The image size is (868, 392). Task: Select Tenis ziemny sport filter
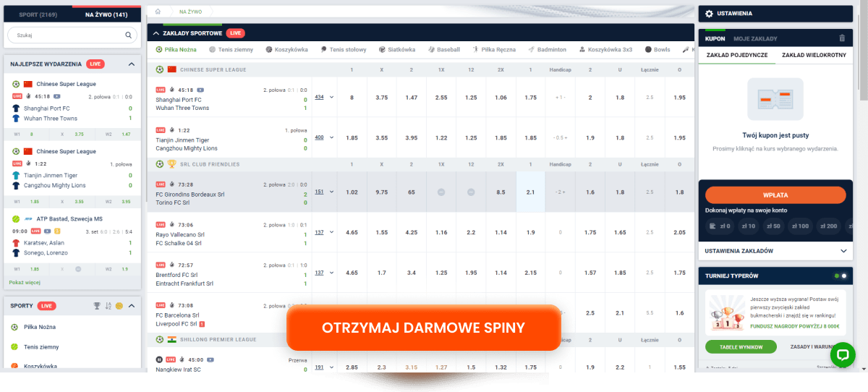[232, 50]
